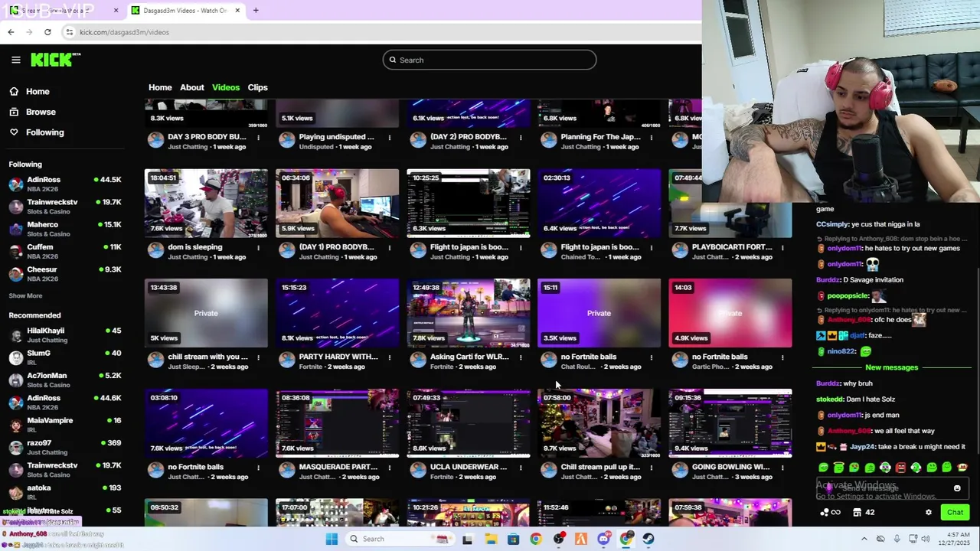980x551 pixels.
Task: Click the Kick logo
Action: point(55,60)
